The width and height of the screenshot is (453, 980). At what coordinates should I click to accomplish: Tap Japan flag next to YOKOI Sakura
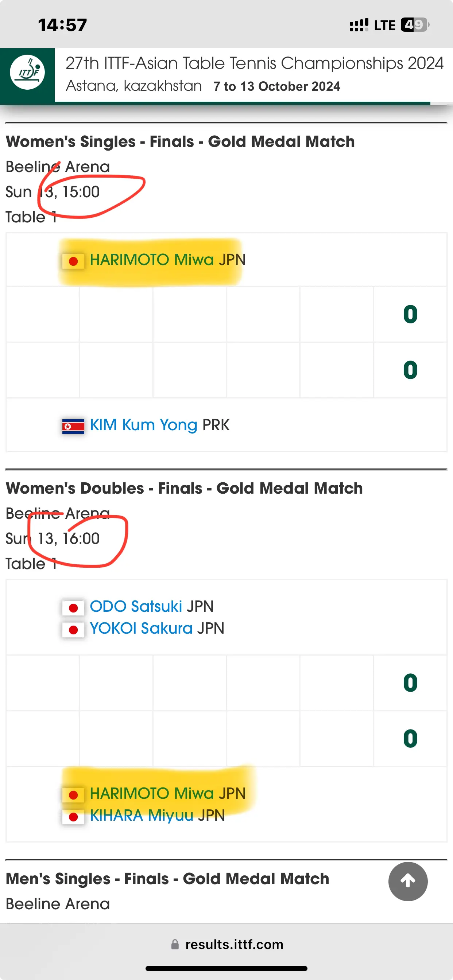73,630
